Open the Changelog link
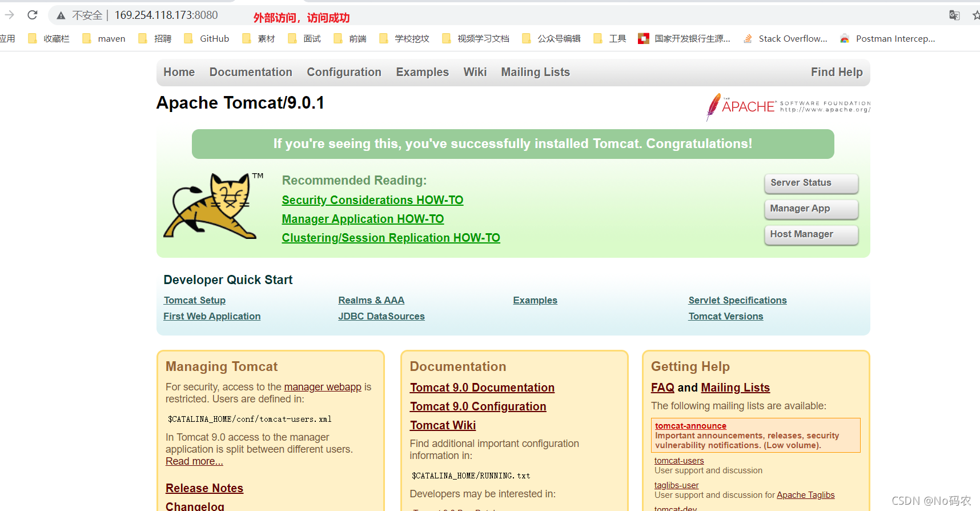This screenshot has width=980, height=511. coord(195,506)
